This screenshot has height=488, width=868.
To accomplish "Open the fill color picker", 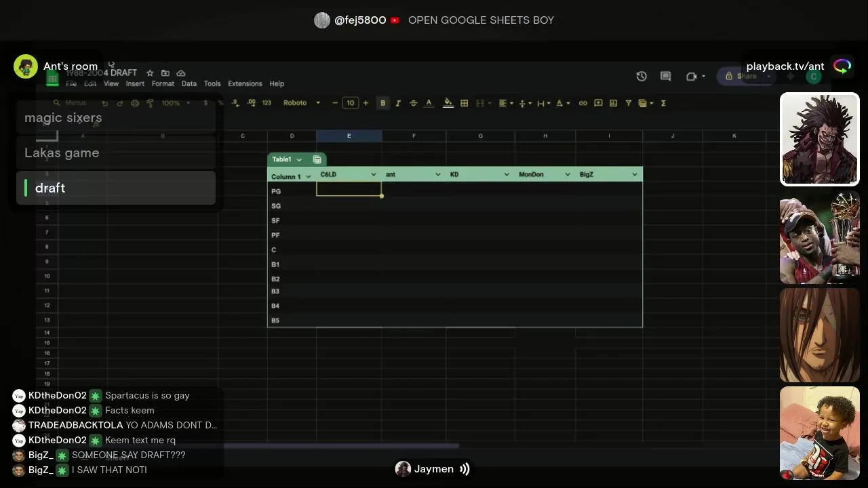I will click(x=448, y=103).
